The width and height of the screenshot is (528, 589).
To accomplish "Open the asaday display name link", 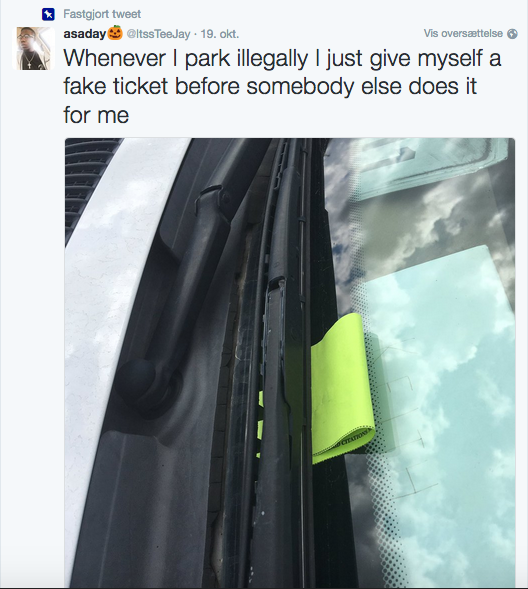I will point(85,34).
